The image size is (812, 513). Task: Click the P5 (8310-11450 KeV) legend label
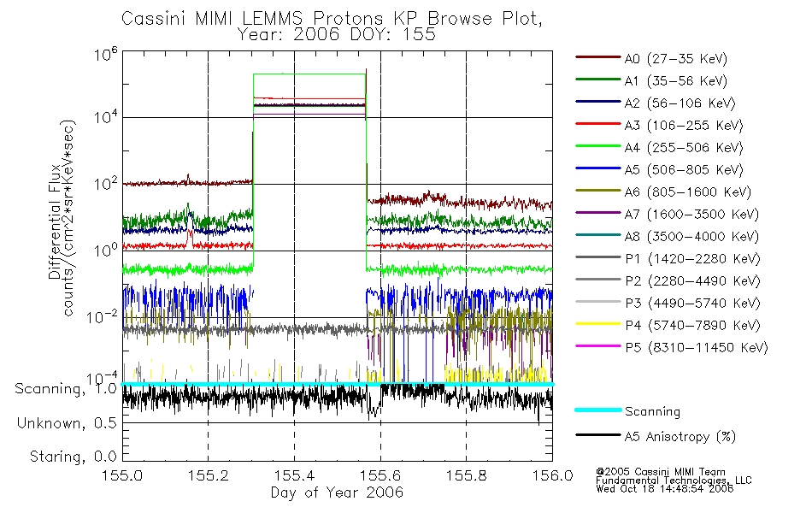(697, 348)
